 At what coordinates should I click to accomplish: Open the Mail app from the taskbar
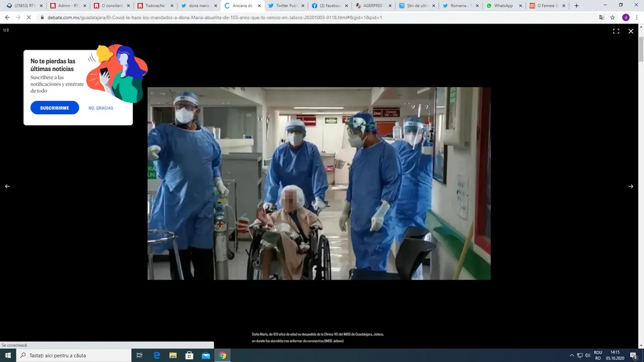[x=206, y=355]
